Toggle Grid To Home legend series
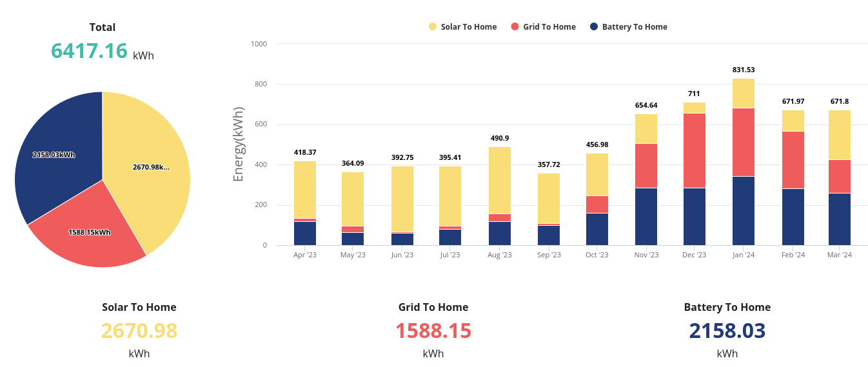This screenshot has width=868, height=367. [549, 27]
